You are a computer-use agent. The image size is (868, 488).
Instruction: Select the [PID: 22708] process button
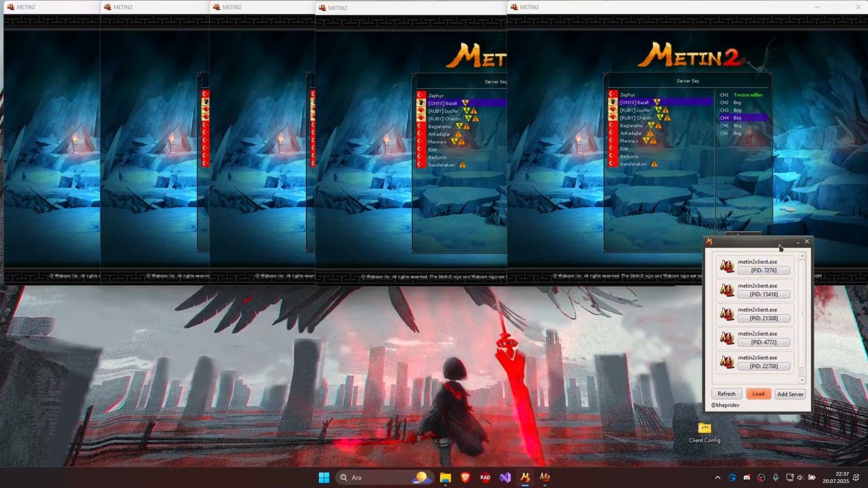pos(764,367)
